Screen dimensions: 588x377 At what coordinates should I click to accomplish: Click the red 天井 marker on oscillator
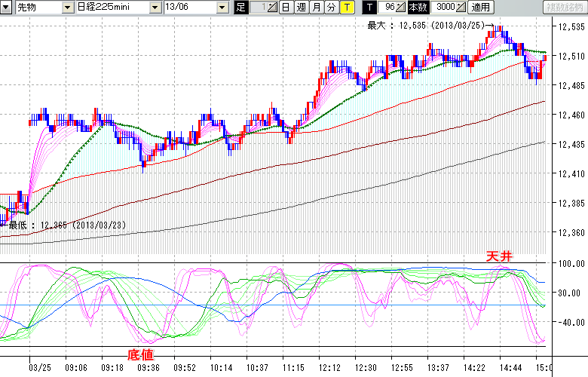point(499,257)
